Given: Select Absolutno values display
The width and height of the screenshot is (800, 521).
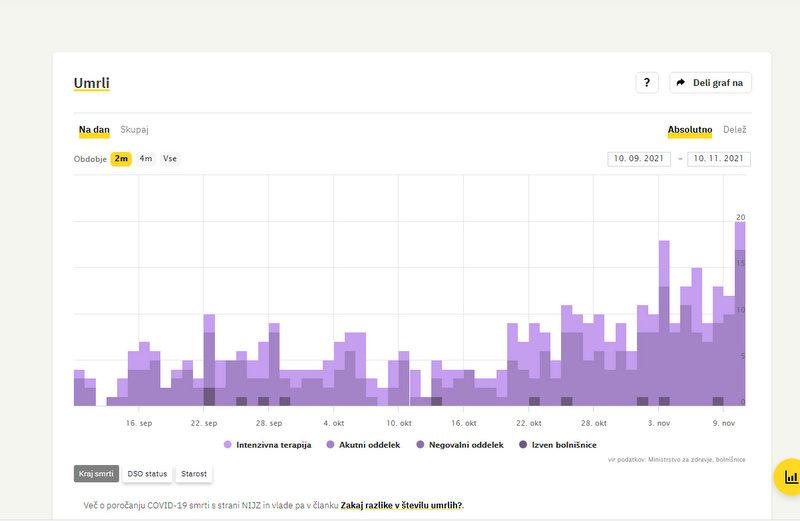Looking at the screenshot, I should click(690, 130).
